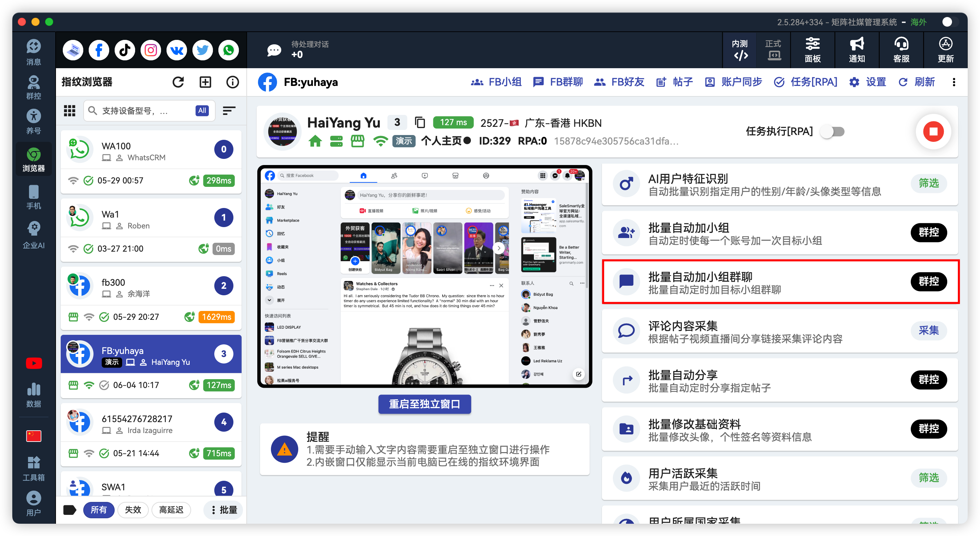
Task: Click the device search input field
Action: [149, 110]
